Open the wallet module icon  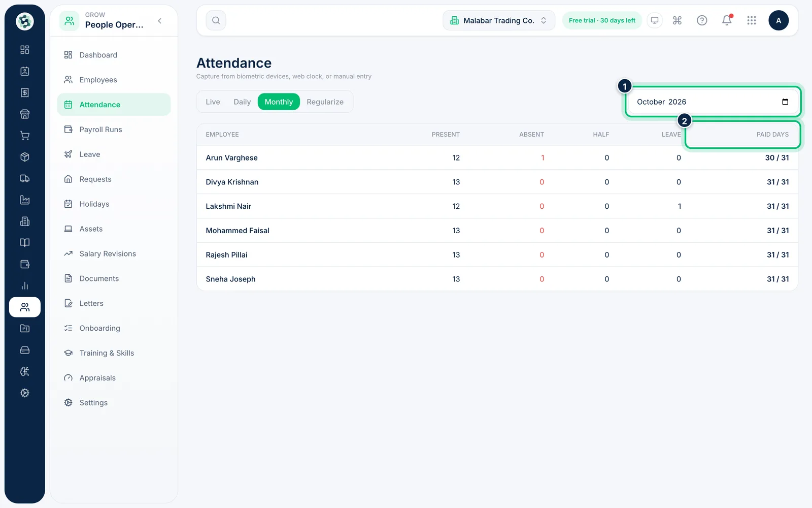pyautogui.click(x=24, y=264)
